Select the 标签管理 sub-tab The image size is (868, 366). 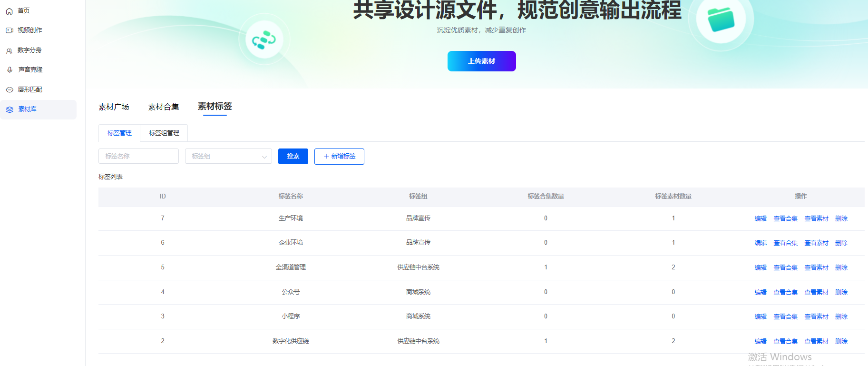coord(119,133)
